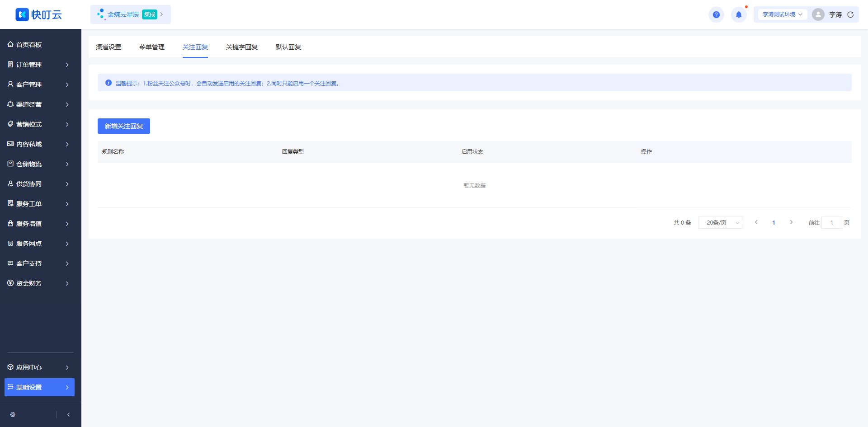Click the 服务工单 icon in sidebar
This screenshot has width=868, height=427.
(10, 203)
